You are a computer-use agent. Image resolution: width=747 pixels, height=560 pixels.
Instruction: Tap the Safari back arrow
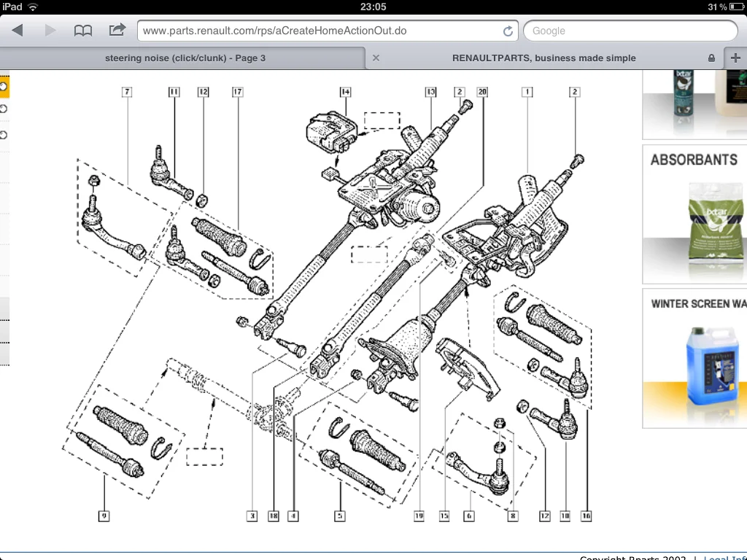click(x=18, y=31)
